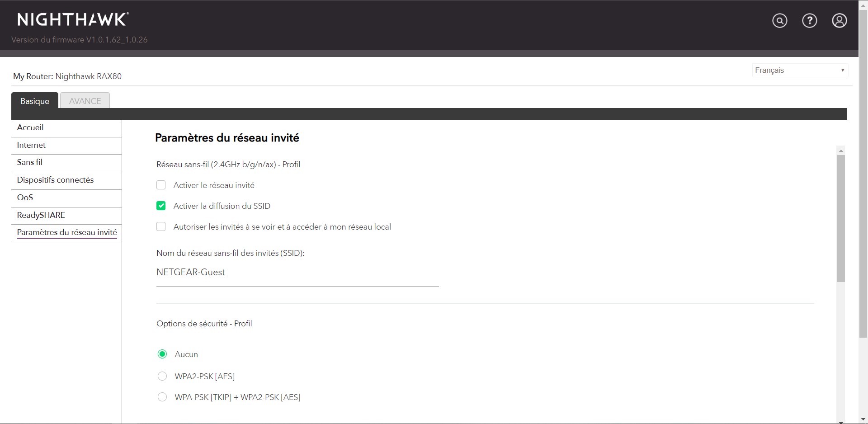Click the firmware version text
Viewport: 868px width, 424px height.
point(80,40)
